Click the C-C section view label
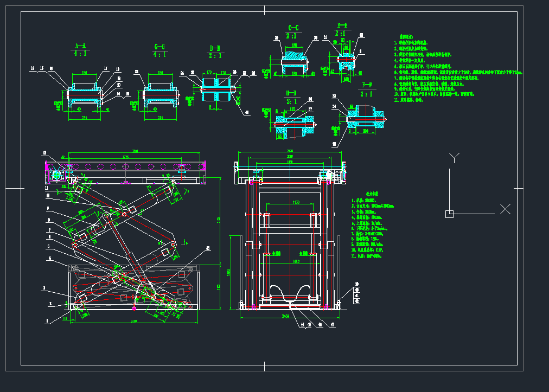Image resolution: width=549 pixels, height=392 pixels. click(293, 28)
